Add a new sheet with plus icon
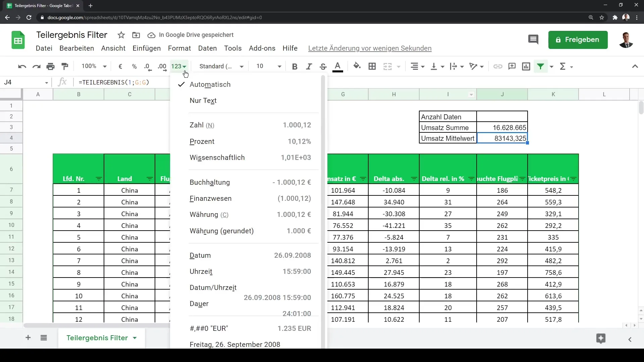Screen dimensions: 644x362 pos(28,338)
